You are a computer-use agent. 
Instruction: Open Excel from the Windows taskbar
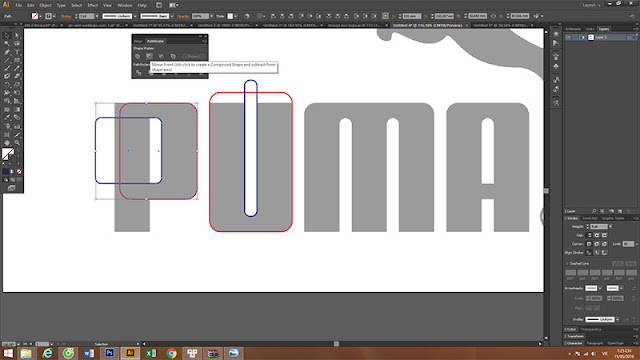point(151,353)
